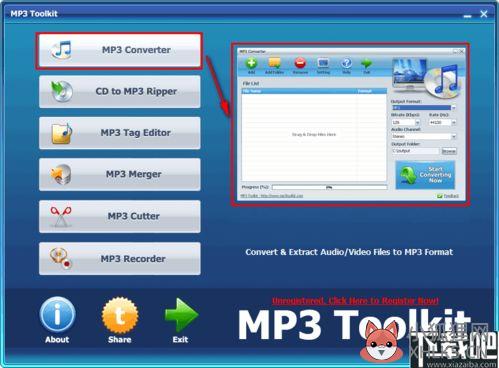Open the MP3 Converter tool

coord(119,51)
